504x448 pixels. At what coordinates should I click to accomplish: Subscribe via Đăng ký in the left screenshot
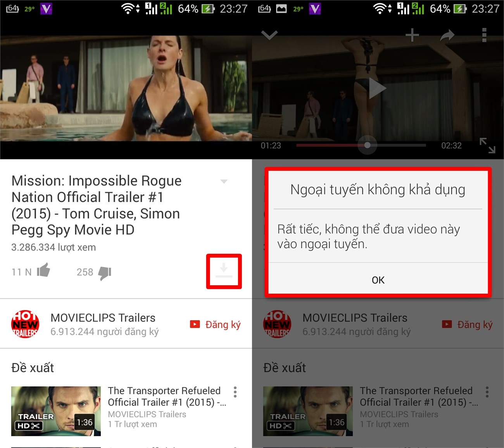[x=215, y=324]
